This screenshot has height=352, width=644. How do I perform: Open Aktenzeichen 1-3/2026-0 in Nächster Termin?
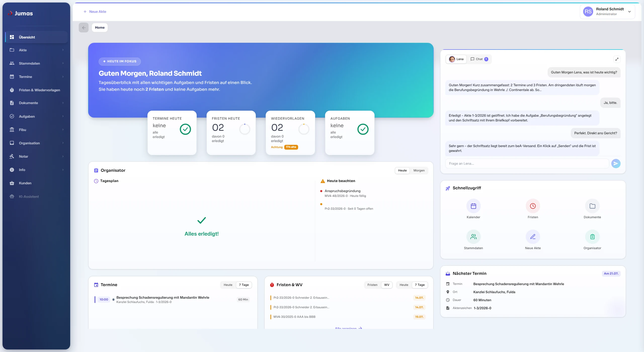click(482, 308)
